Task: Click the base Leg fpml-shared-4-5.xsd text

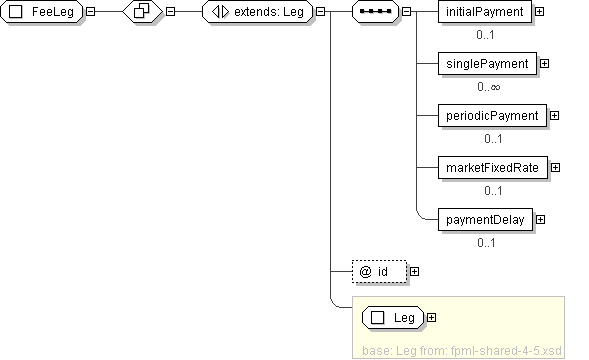Action: [x=462, y=351]
